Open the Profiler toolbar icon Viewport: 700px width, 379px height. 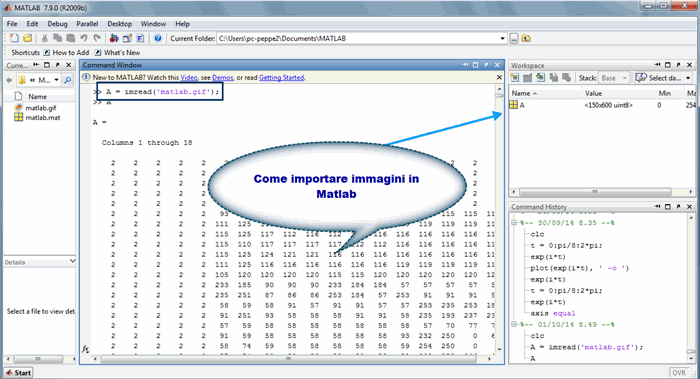[140, 38]
